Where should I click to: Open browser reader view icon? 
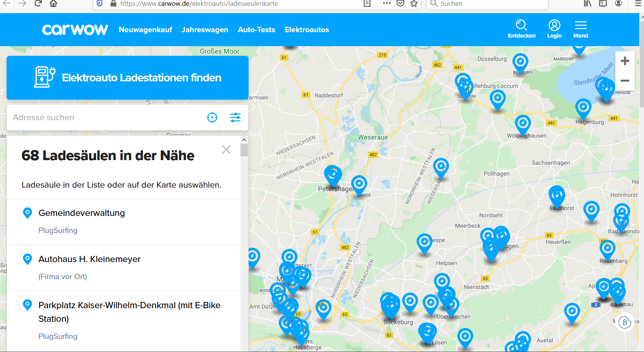[x=367, y=3]
